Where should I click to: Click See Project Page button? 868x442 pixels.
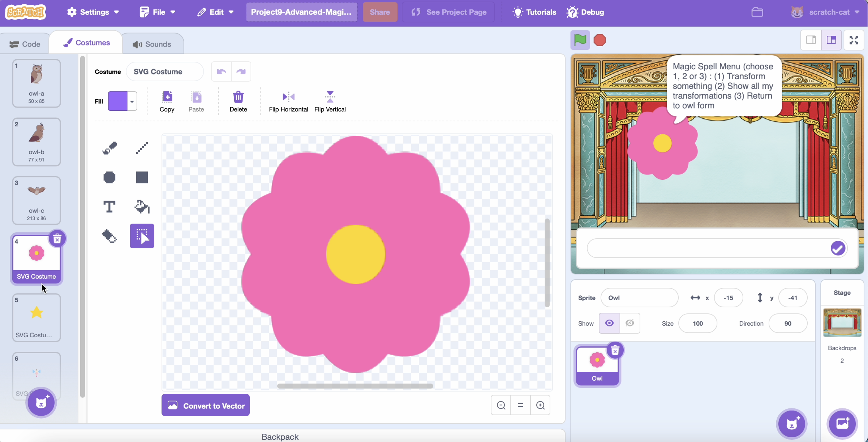coord(448,12)
